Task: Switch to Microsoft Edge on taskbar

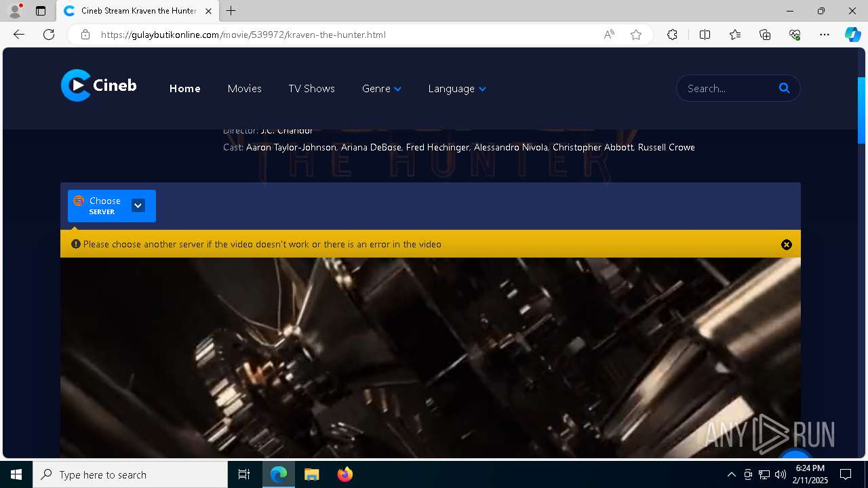Action: click(279, 474)
